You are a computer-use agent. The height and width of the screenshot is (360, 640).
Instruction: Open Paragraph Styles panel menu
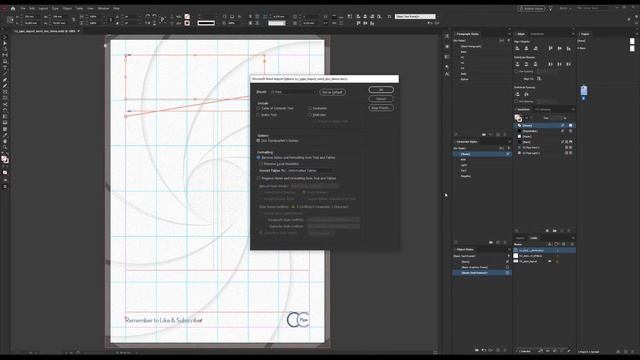pyautogui.click(x=509, y=34)
